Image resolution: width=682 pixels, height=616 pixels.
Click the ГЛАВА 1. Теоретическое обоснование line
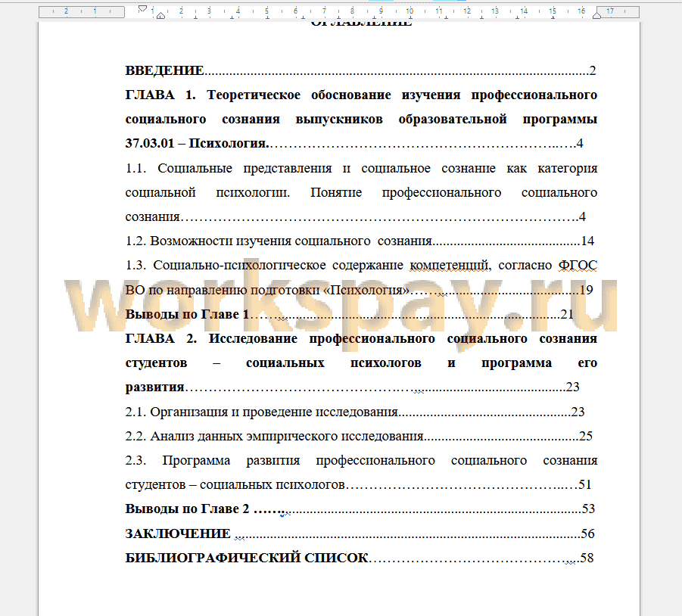(x=361, y=95)
